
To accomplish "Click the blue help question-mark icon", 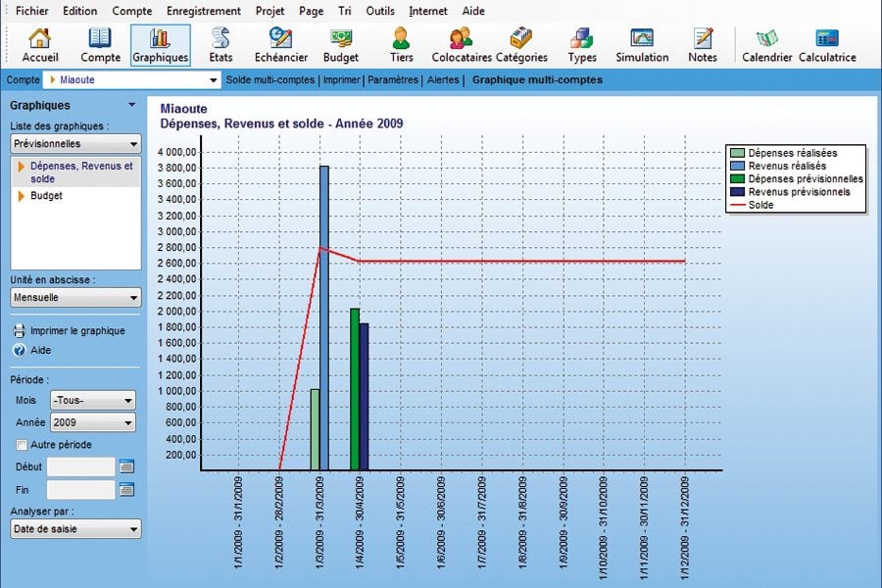I will pos(20,350).
